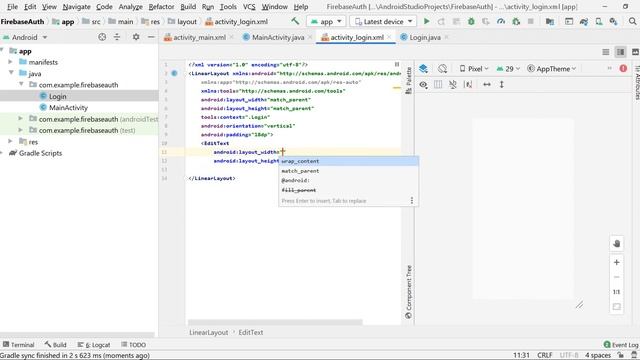The image size is (640, 360).
Task: Open the API 29 version dropdown
Action: pyautogui.click(x=508, y=69)
